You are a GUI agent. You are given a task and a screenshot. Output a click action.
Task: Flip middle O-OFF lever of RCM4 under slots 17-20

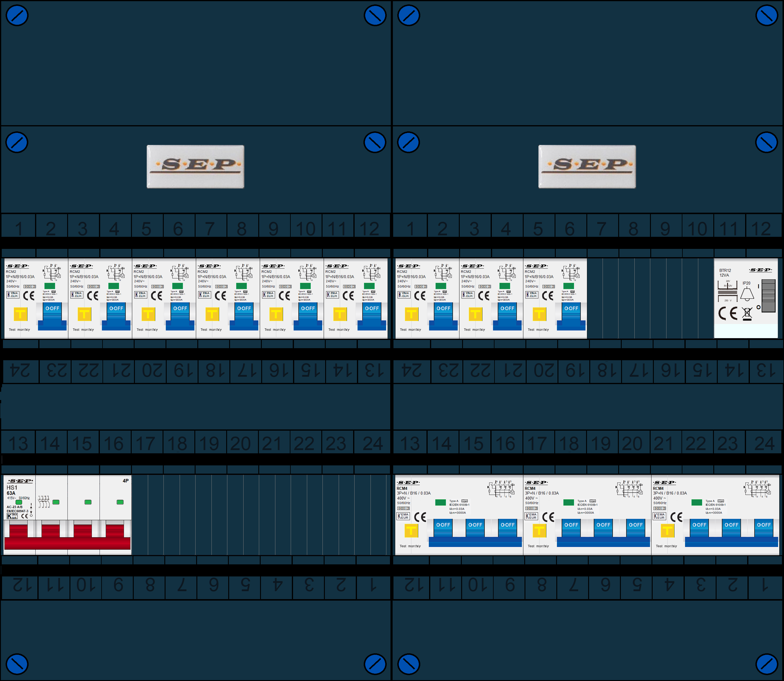point(603,528)
